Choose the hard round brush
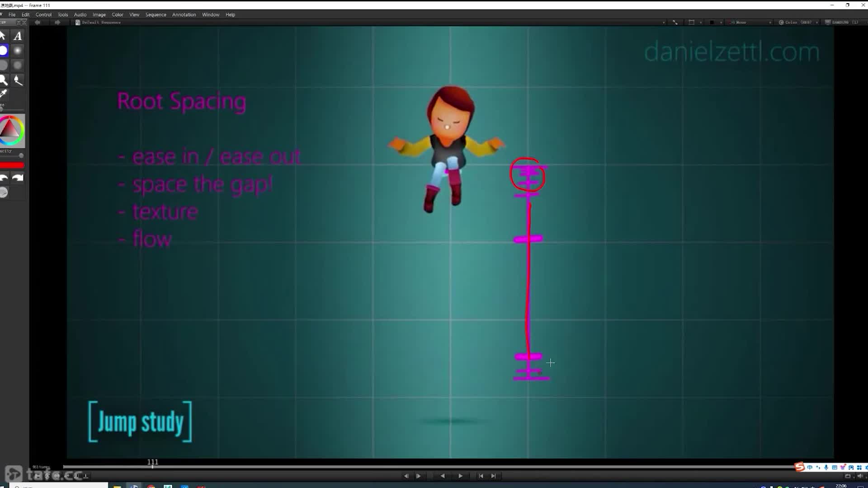 pos(4,51)
